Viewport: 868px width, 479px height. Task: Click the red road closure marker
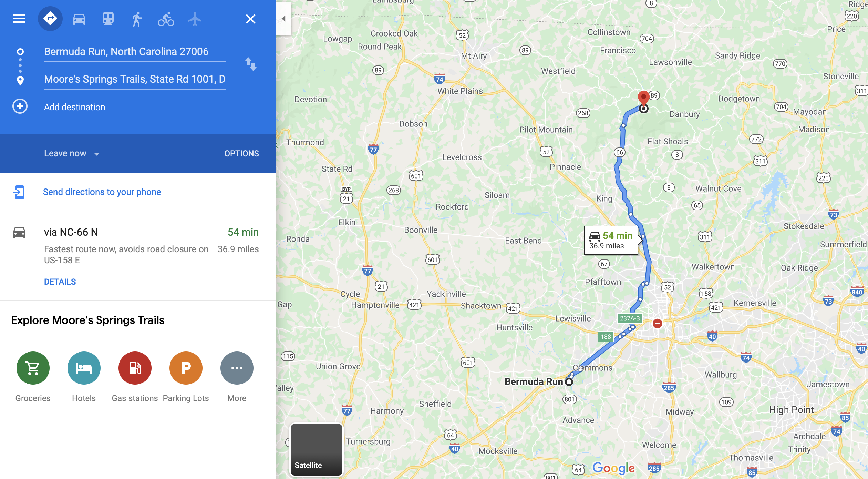657,324
